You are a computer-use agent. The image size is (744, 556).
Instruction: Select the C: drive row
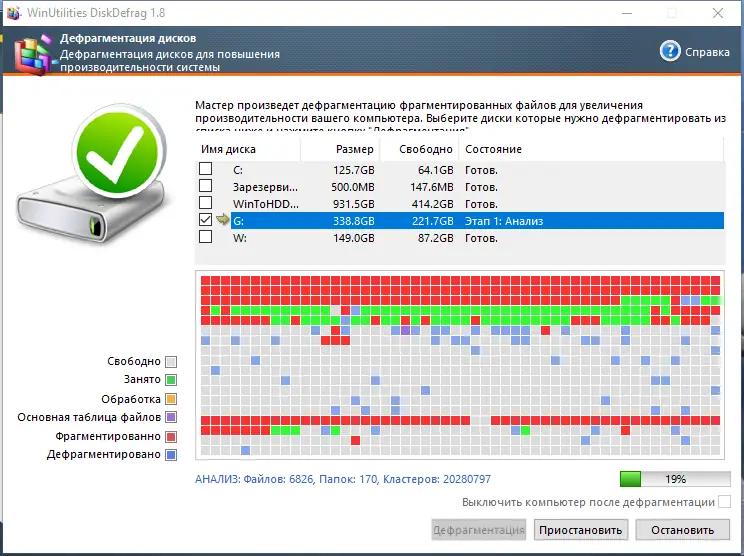460,170
